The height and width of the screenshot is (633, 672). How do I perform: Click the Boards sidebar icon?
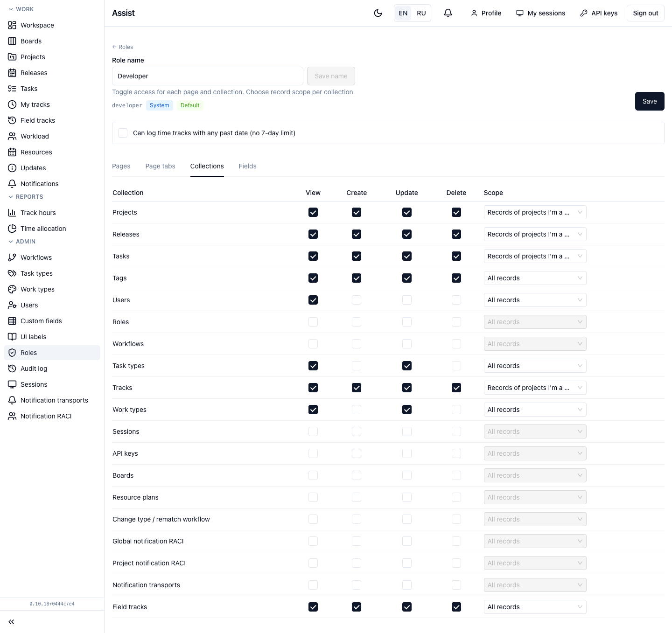coord(12,41)
